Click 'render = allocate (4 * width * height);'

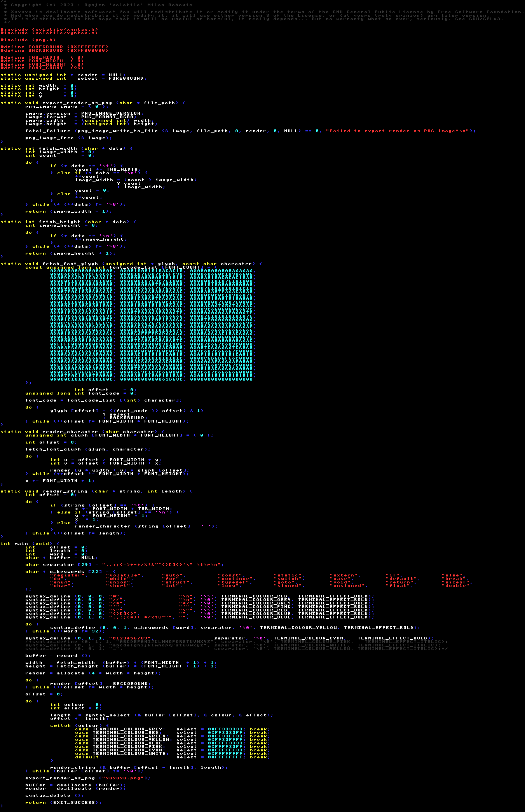93,673
